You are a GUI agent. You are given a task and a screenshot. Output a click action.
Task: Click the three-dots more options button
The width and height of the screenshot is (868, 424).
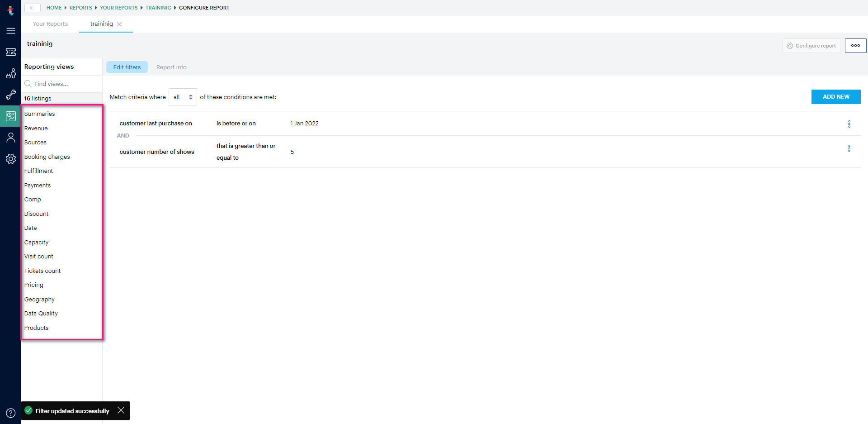pos(855,46)
